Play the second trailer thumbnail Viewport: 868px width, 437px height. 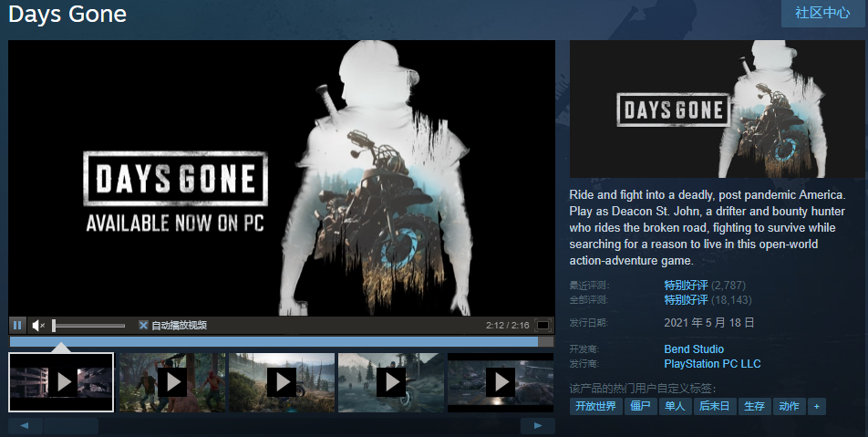tap(172, 382)
